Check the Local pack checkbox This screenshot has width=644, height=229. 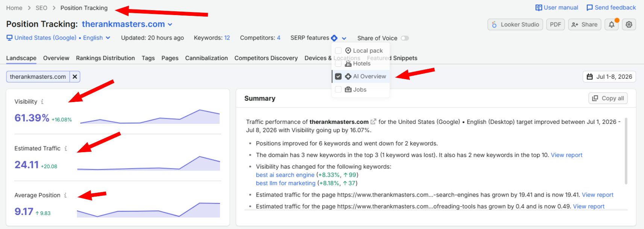tap(338, 50)
